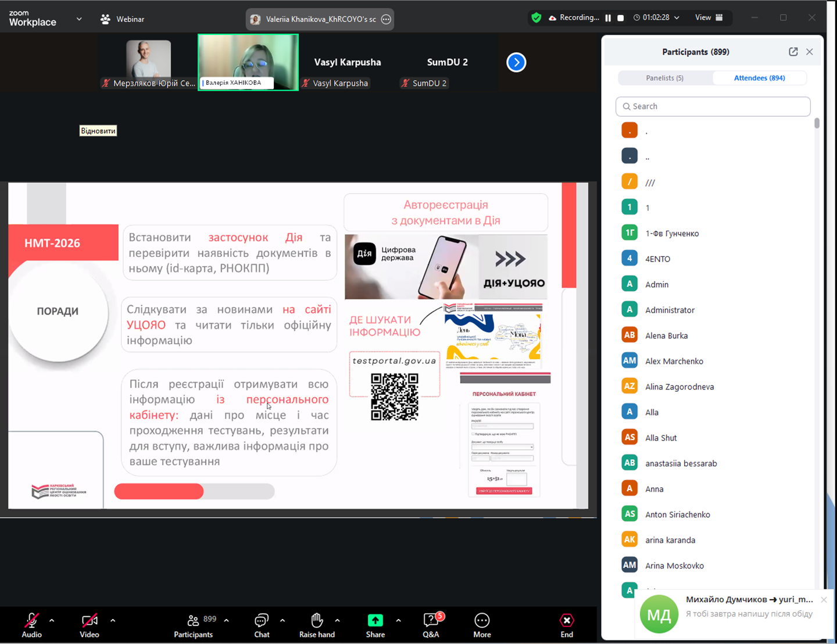The height and width of the screenshot is (644, 837).
Task: Open the Zoom Workplace dropdown chevron
Action: tap(79, 19)
